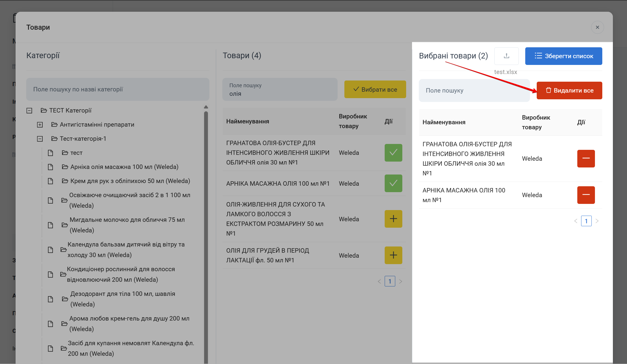
Task: Click document icon beside тест category
Action: tap(50, 153)
